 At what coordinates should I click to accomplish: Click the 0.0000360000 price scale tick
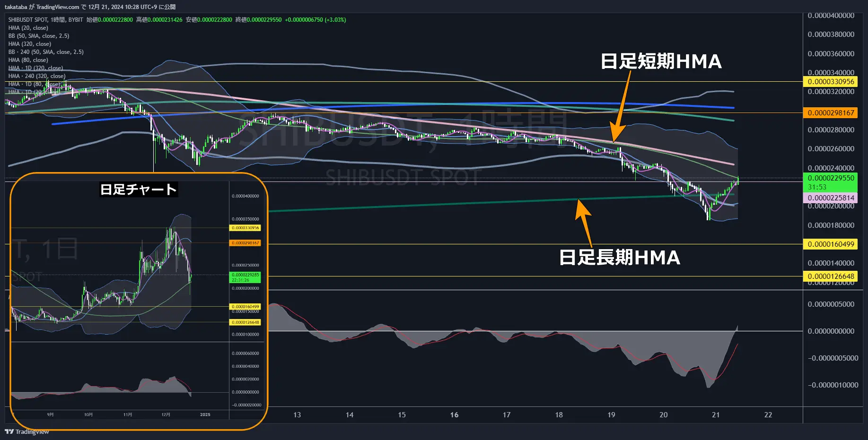pos(831,54)
